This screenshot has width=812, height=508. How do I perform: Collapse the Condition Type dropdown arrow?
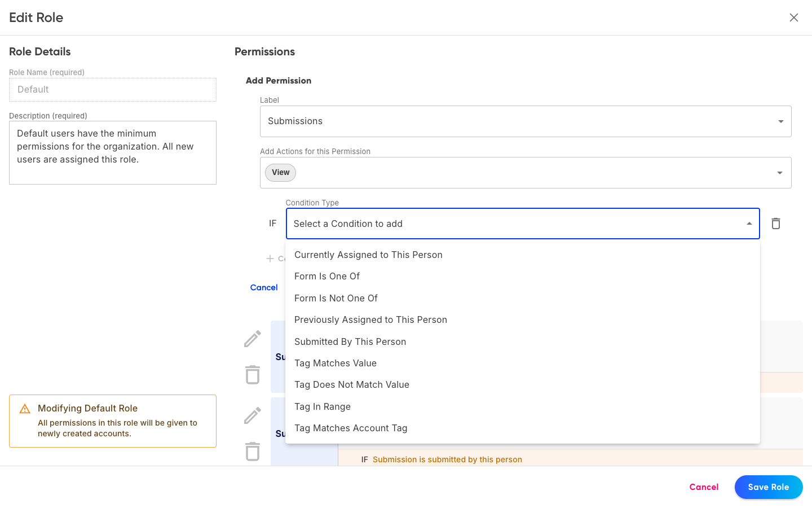[x=749, y=224]
